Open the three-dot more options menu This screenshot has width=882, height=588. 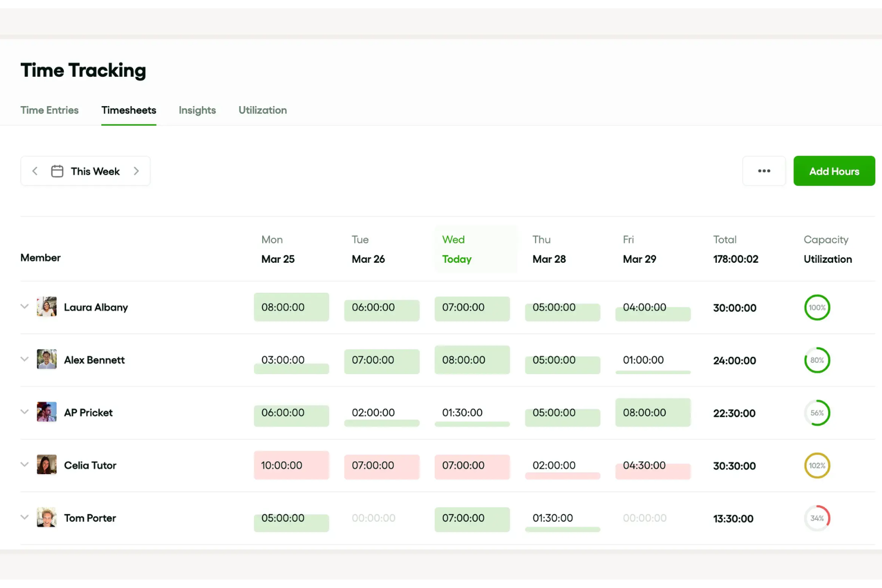(x=764, y=171)
